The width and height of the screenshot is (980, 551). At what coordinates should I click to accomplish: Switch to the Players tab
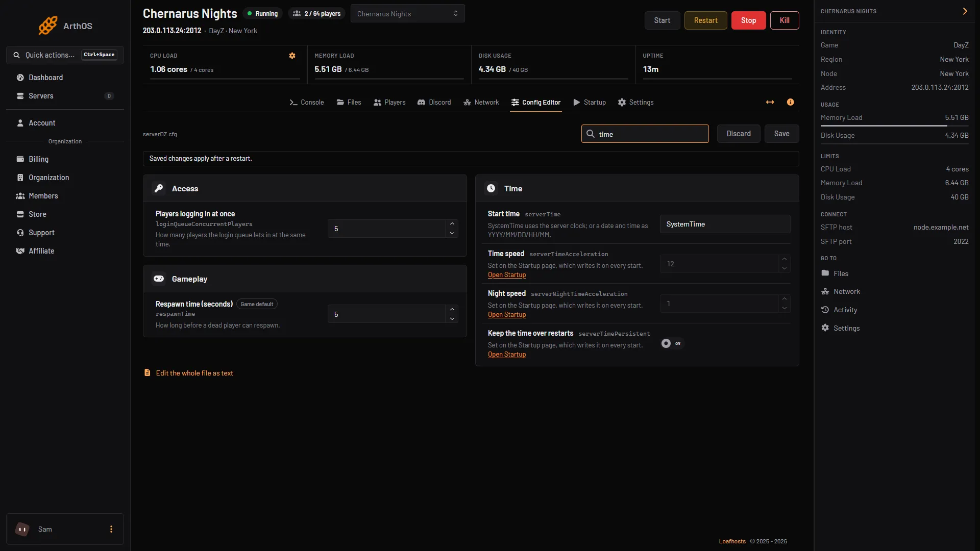pyautogui.click(x=389, y=103)
